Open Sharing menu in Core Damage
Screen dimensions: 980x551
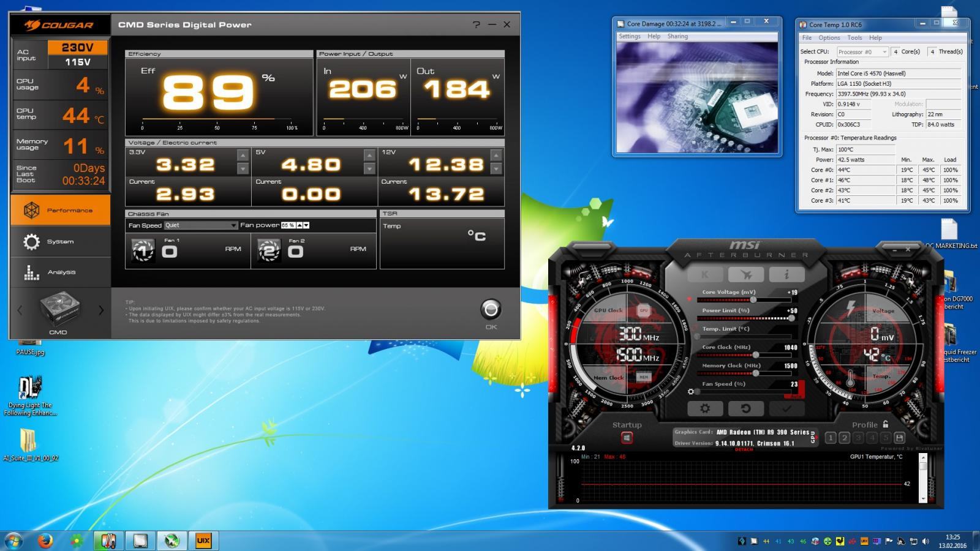coord(677,36)
